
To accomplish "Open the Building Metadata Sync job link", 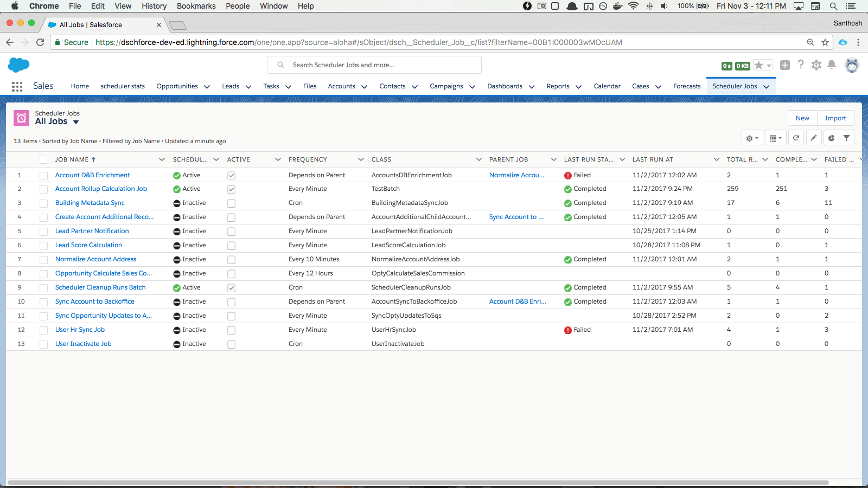I will pos(90,203).
